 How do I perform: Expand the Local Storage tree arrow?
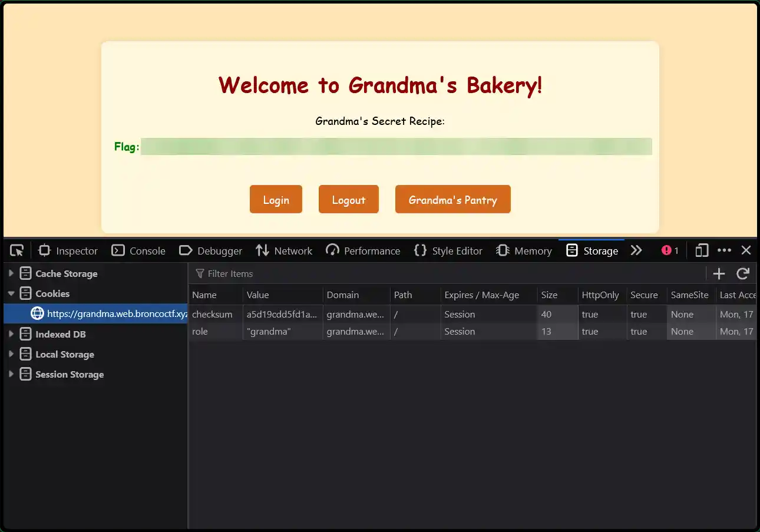11,354
